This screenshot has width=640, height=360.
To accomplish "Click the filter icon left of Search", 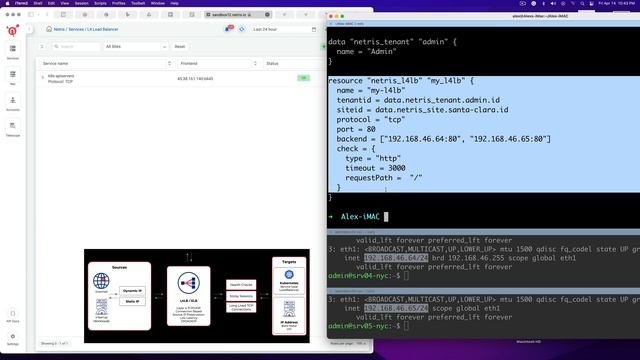I will click(42, 47).
